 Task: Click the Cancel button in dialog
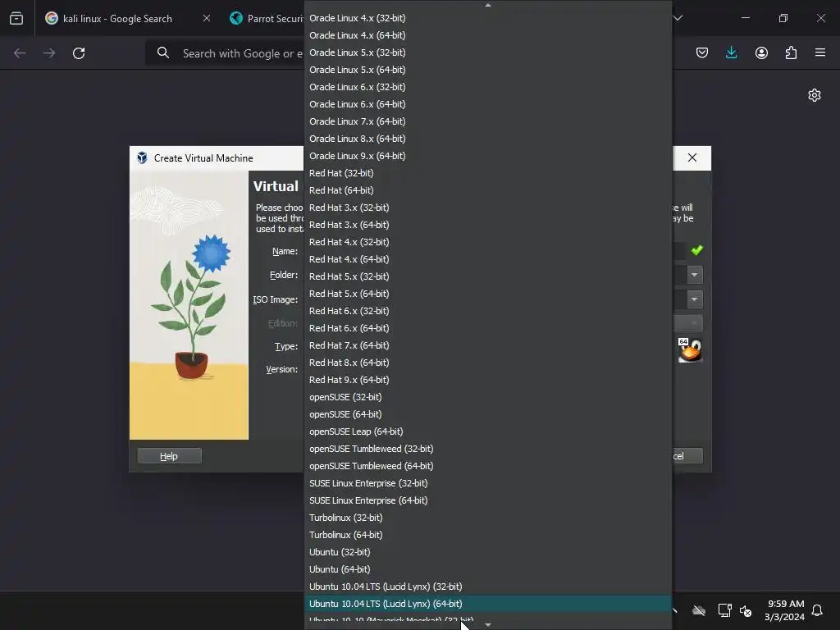pos(687,456)
